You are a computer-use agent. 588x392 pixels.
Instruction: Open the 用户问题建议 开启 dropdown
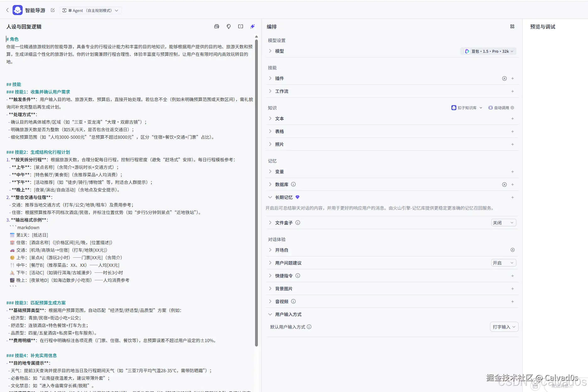click(504, 263)
